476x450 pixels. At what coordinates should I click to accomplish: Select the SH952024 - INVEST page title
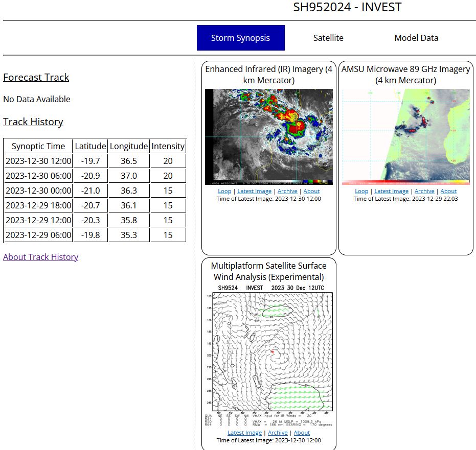pos(347,7)
